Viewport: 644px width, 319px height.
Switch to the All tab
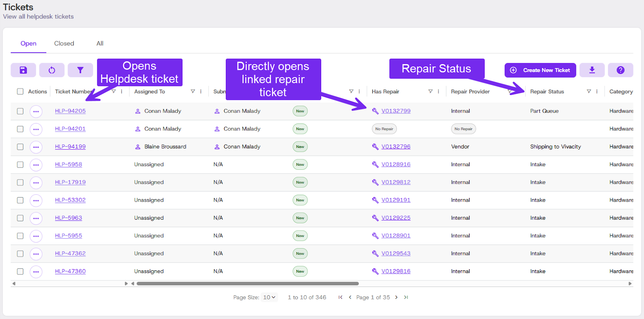point(100,43)
